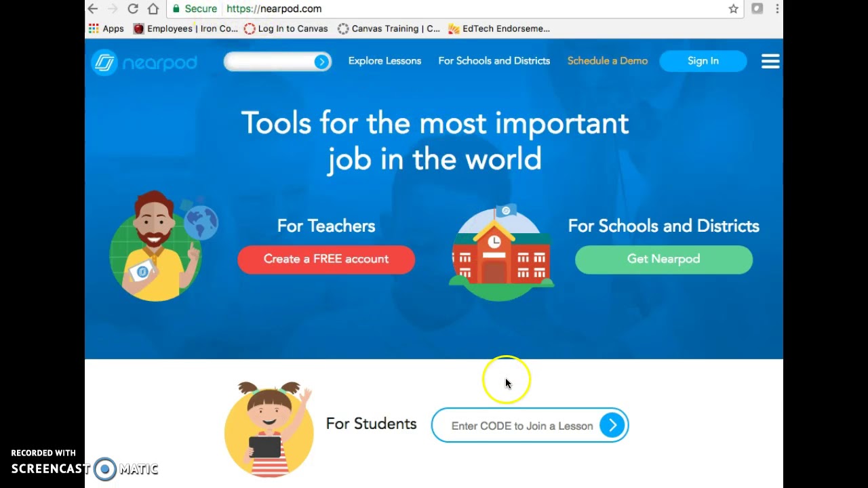The width and height of the screenshot is (868, 488).
Task: Open Explore Lessons
Action: pyautogui.click(x=384, y=61)
